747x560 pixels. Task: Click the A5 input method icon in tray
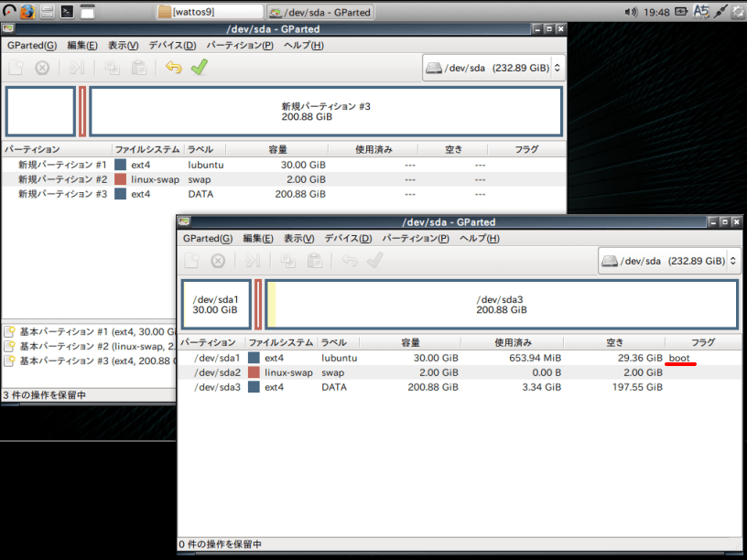pyautogui.click(x=701, y=11)
